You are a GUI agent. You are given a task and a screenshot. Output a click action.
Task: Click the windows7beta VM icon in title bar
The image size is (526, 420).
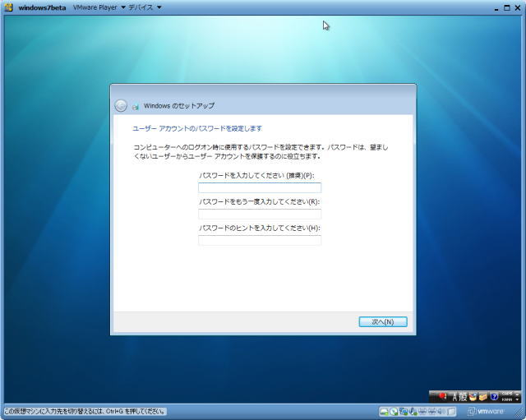coord(9,7)
